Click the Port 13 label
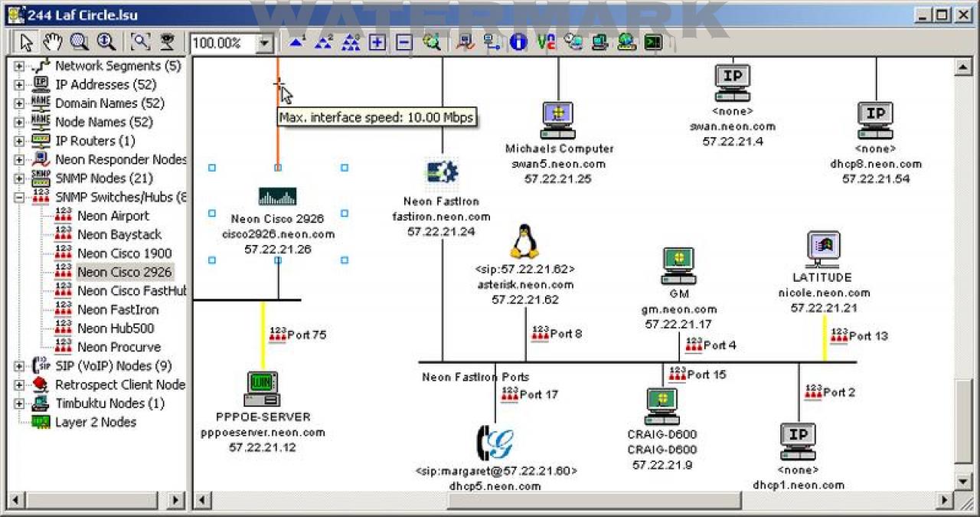 pos(869,335)
